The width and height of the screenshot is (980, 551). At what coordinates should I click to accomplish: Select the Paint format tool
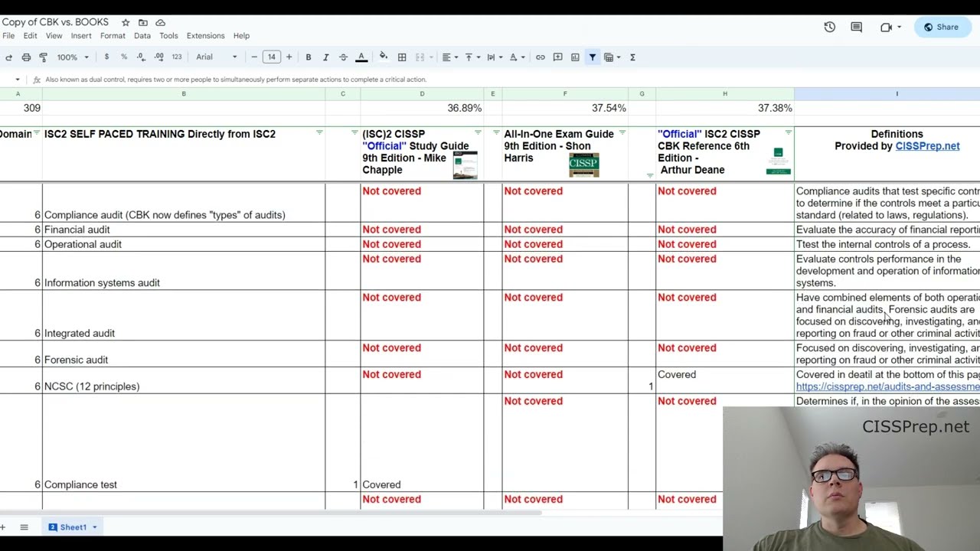coord(44,57)
